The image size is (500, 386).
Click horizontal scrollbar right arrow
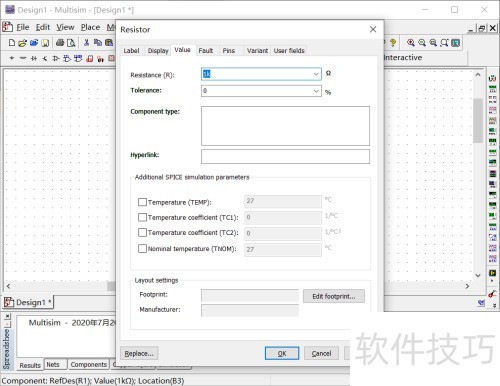click(467, 286)
